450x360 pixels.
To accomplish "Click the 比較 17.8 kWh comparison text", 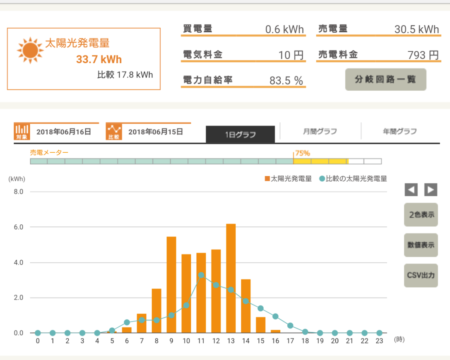I will pyautogui.click(x=125, y=75).
